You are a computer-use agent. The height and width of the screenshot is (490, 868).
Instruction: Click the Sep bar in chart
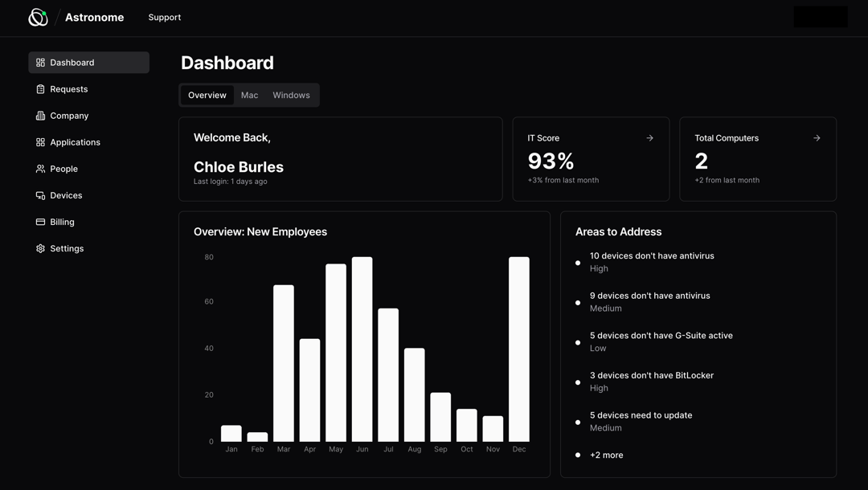tap(440, 417)
